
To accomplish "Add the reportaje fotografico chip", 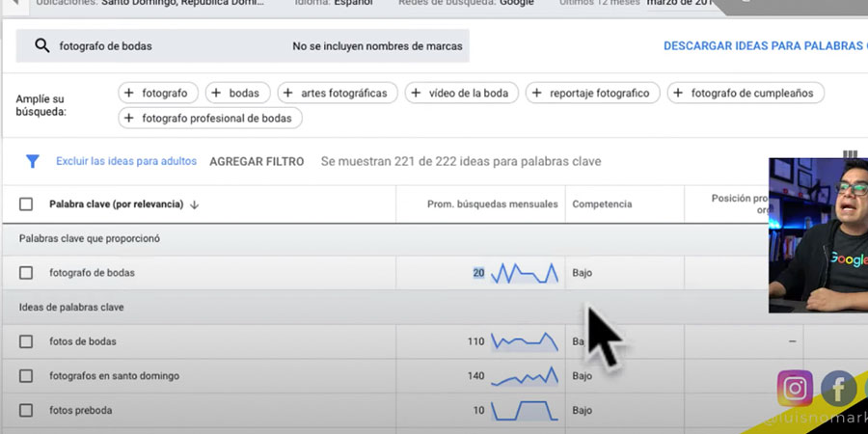I will pyautogui.click(x=593, y=93).
